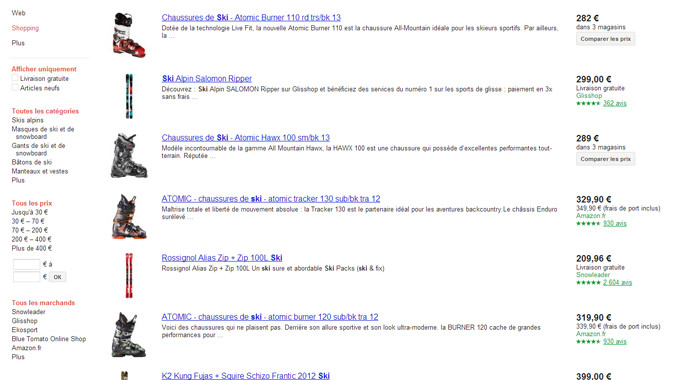Viewport: 700px width, 380px height.
Task: Apply custom price range with OK button
Action: tap(58, 277)
